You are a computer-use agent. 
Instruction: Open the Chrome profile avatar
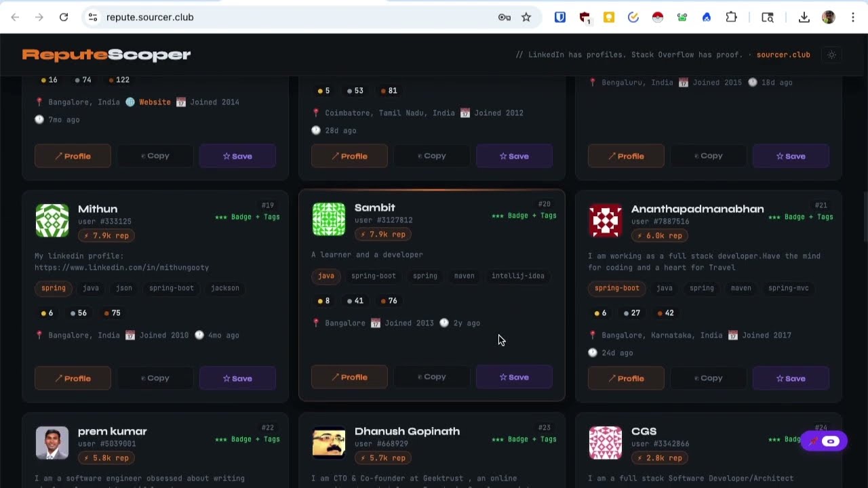[829, 17]
